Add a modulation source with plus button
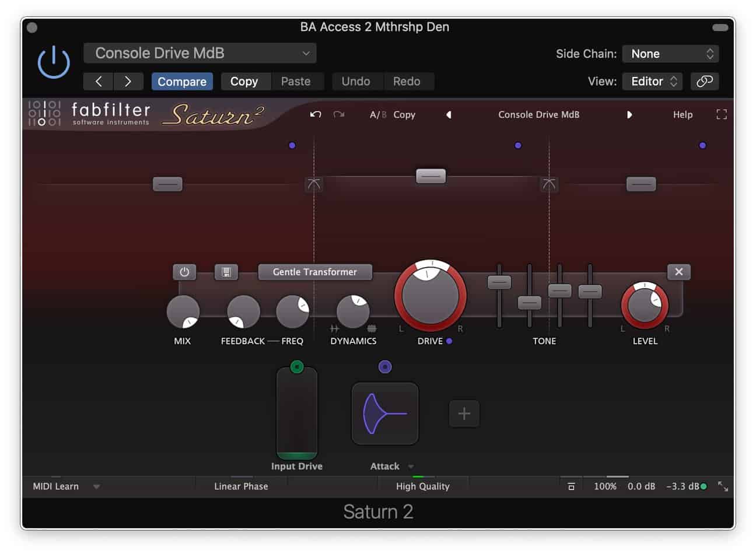The width and height of the screenshot is (756, 554). click(x=464, y=413)
